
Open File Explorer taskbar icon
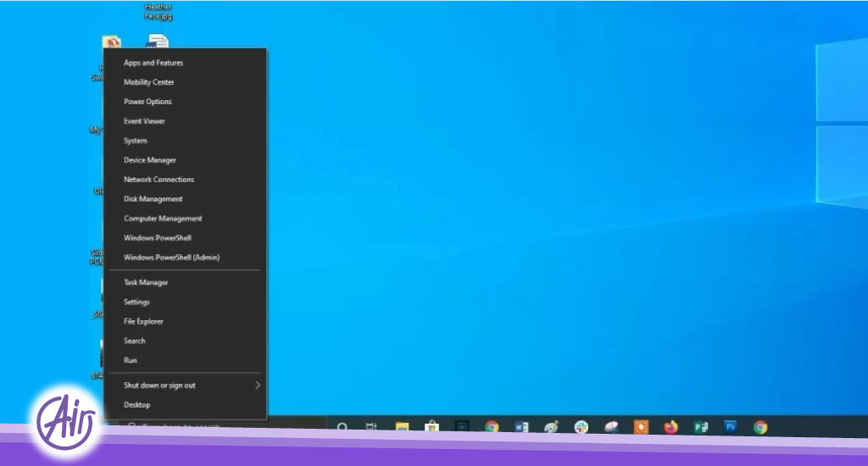(x=402, y=427)
